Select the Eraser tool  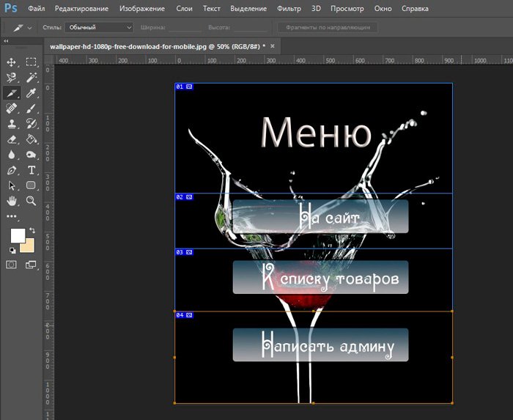(x=12, y=139)
